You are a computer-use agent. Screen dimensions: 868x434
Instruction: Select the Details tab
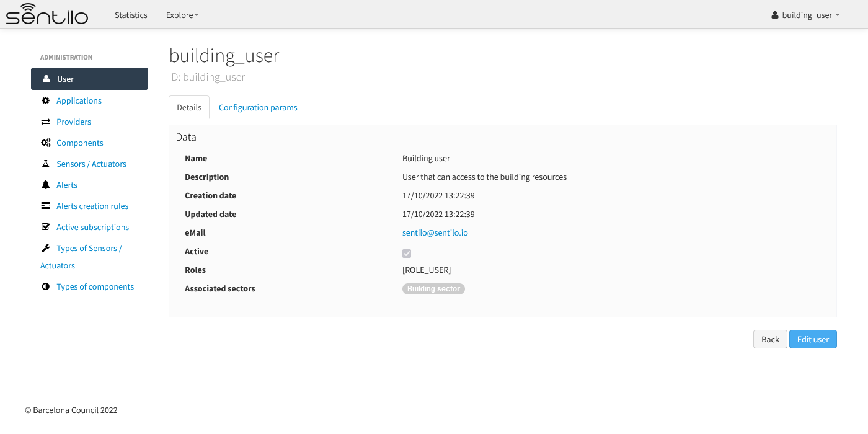click(x=189, y=107)
